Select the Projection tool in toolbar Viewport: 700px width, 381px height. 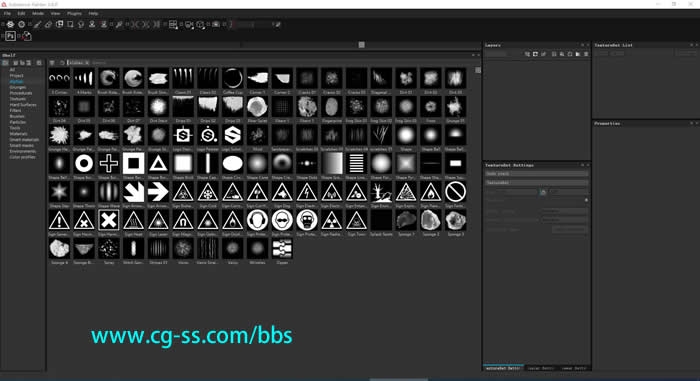point(59,25)
